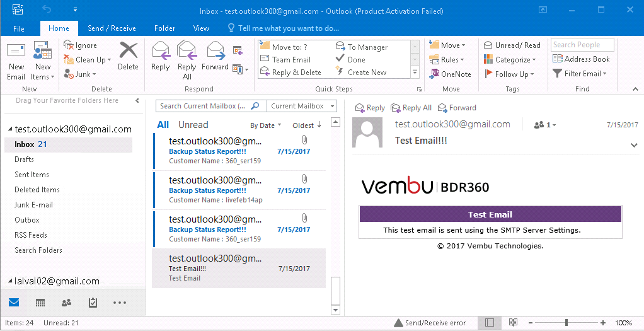Viewport: 644px width, 331px height.
Task: Click Reply in the ribbon
Action: pyautogui.click(x=161, y=57)
